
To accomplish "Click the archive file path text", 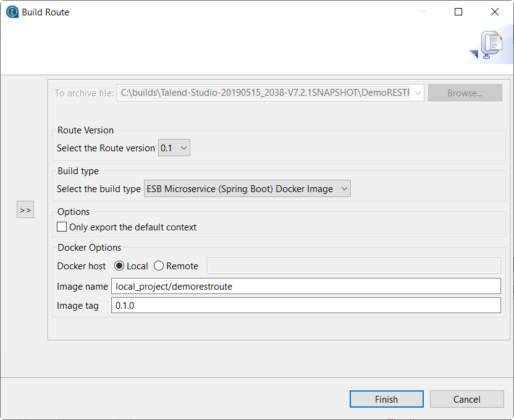I will (x=264, y=93).
